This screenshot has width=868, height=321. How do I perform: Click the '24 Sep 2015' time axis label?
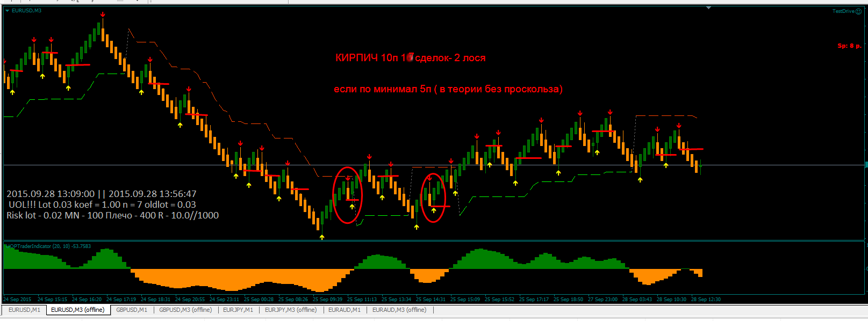click(x=17, y=300)
